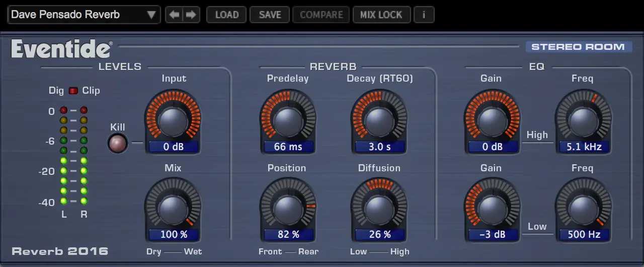Go to the previous preset arrow
Viewport: 644px width, 267px height.
pos(174,15)
